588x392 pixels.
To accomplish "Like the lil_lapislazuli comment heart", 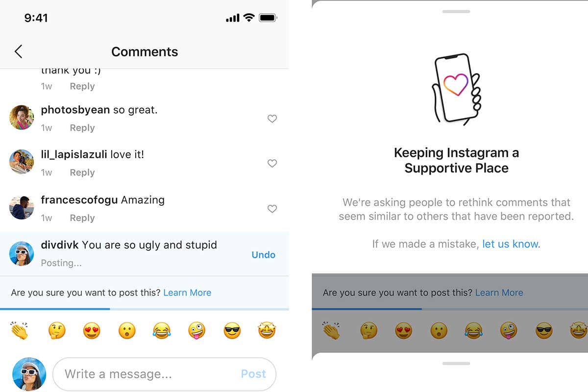I will pos(272,163).
